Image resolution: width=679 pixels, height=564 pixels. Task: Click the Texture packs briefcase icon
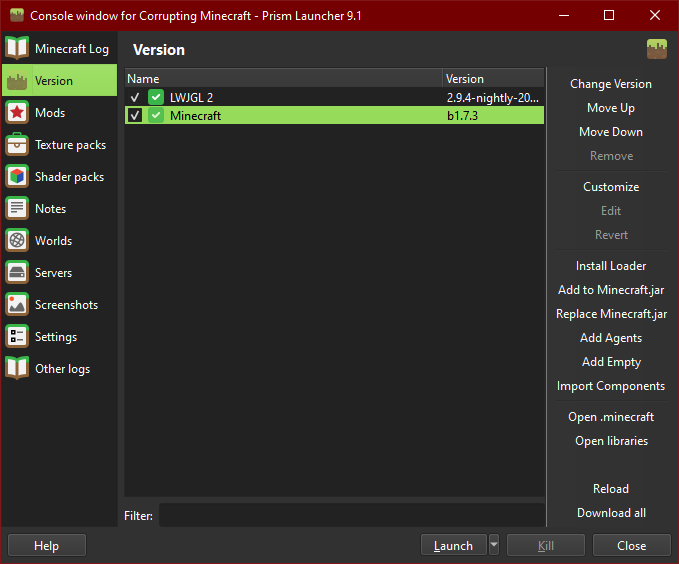(x=17, y=145)
